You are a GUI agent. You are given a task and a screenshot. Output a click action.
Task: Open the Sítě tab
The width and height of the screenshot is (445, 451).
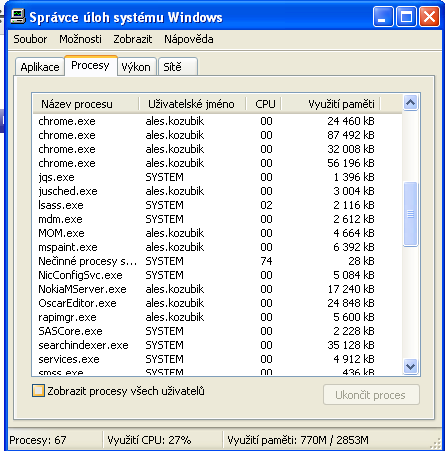coord(178,67)
